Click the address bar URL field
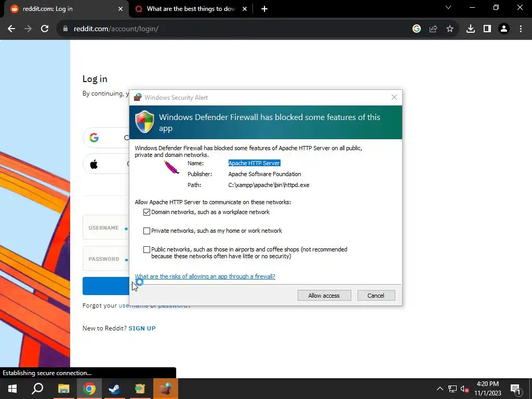Screen dimensions: 532x399 click(234, 29)
